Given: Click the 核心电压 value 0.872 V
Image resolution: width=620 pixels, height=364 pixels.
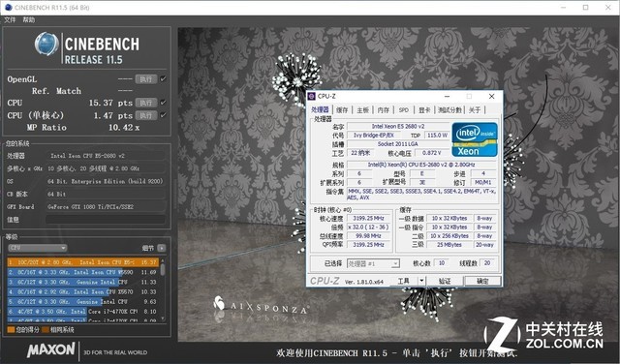Looking at the screenshot, I should click(x=431, y=153).
